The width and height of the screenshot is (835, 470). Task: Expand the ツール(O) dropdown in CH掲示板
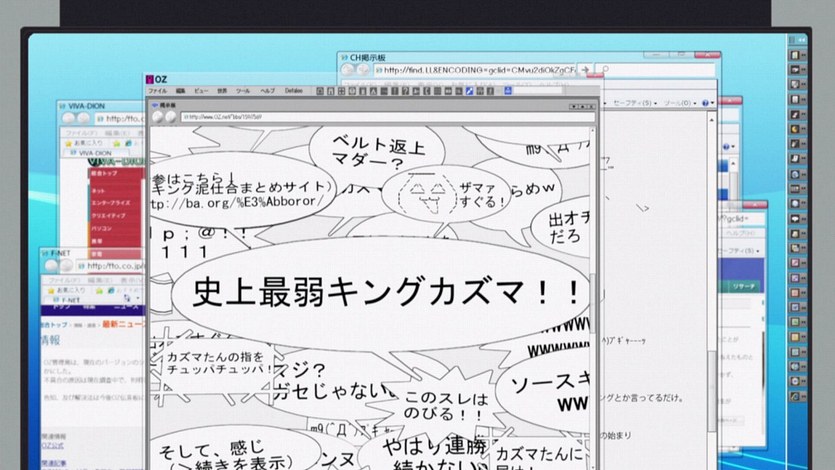click(683, 103)
